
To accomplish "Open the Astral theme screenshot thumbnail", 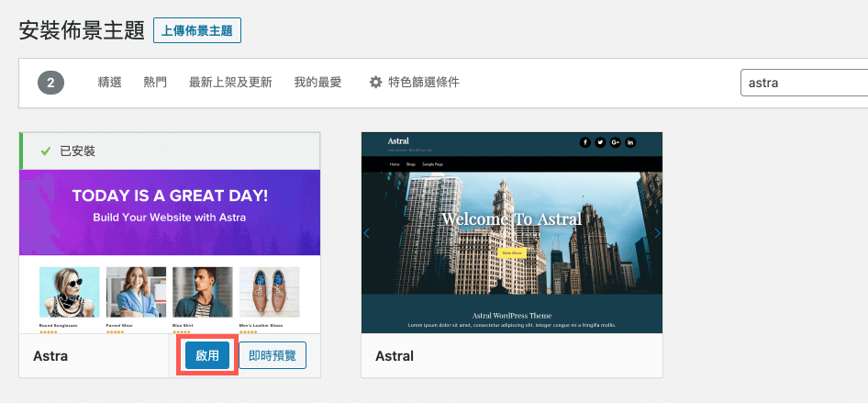I will 511,232.
